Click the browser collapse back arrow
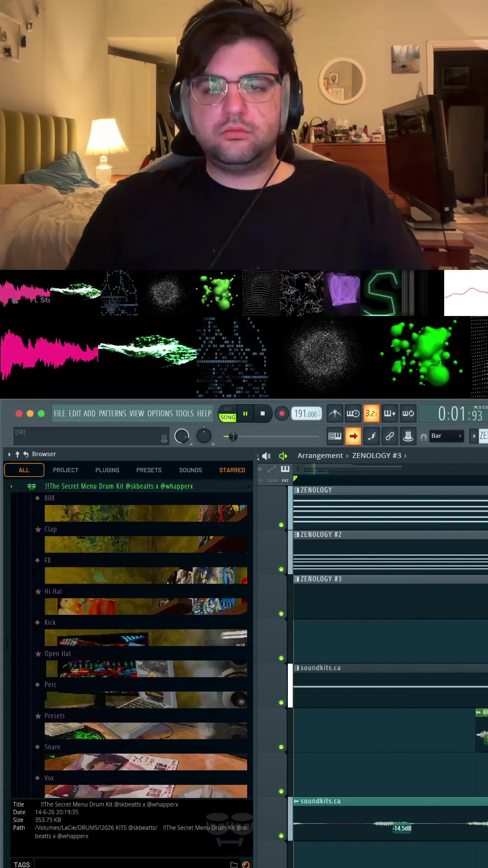Image resolution: width=488 pixels, height=868 pixels. 26,454
